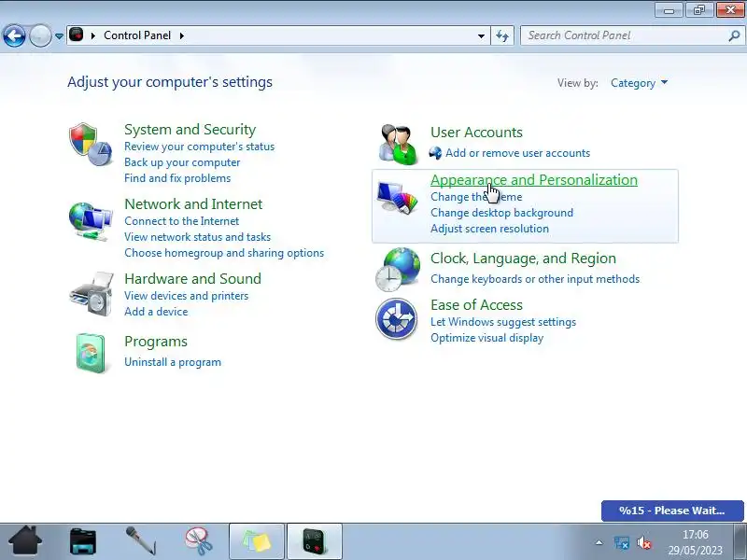Click Change the theme link
This screenshot has width=747, height=560.
476,197
